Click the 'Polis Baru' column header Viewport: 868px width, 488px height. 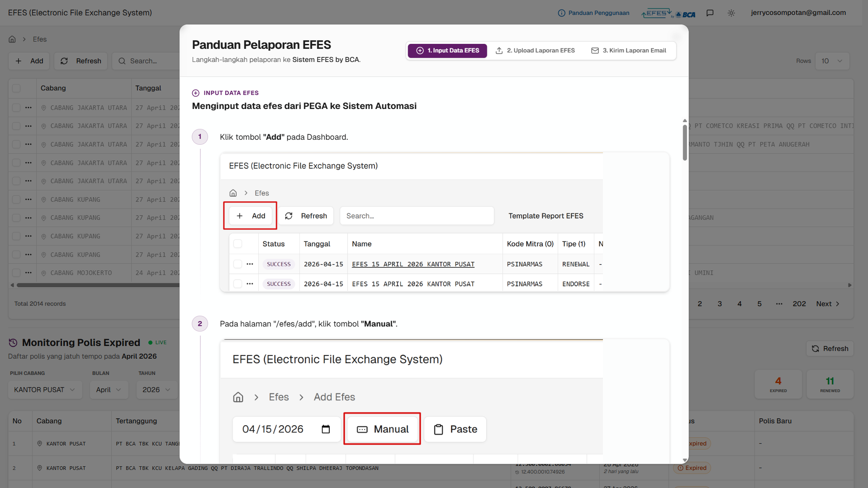[x=775, y=421]
